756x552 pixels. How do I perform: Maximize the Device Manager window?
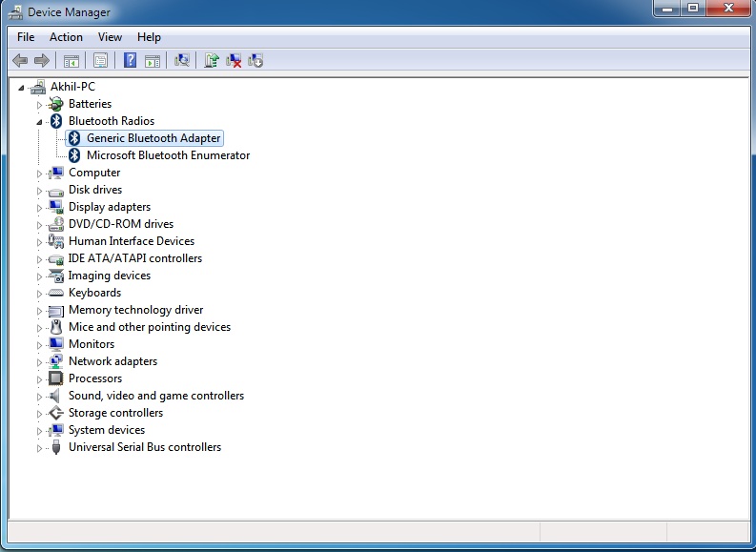[693, 9]
